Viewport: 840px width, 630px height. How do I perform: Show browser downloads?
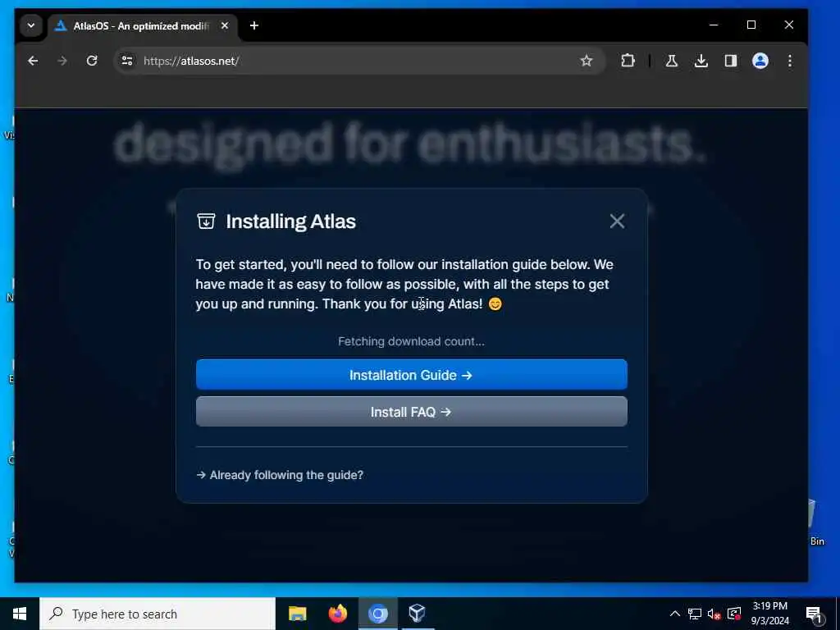(x=701, y=61)
